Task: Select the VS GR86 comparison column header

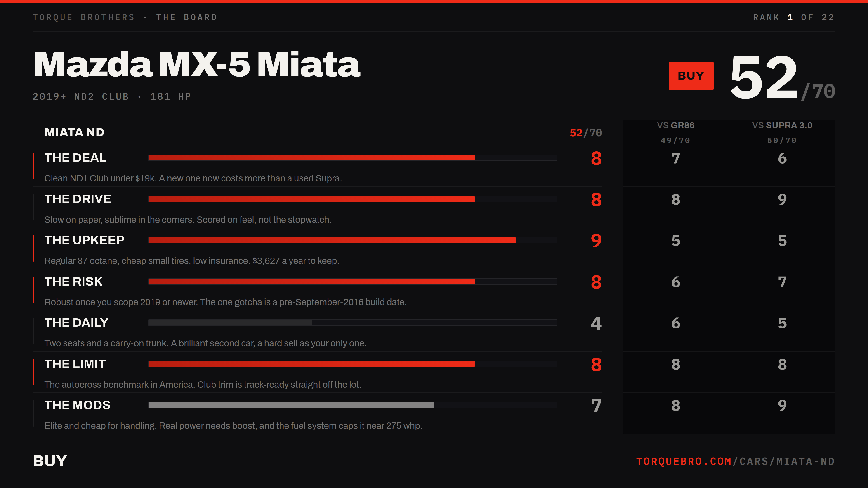Action: (x=676, y=132)
